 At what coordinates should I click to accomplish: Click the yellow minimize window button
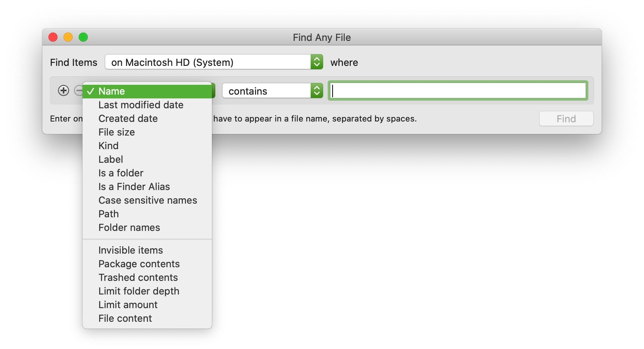coord(68,37)
